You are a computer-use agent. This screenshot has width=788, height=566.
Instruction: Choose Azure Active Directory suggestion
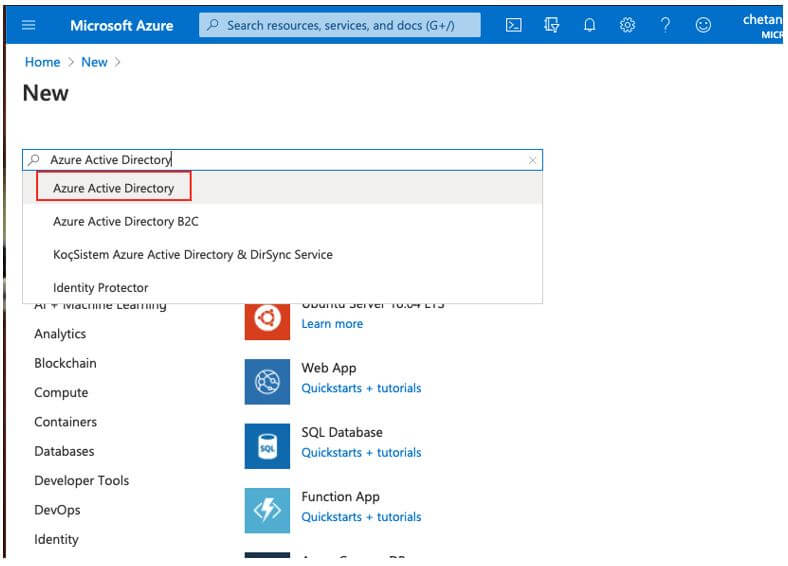pyautogui.click(x=113, y=188)
